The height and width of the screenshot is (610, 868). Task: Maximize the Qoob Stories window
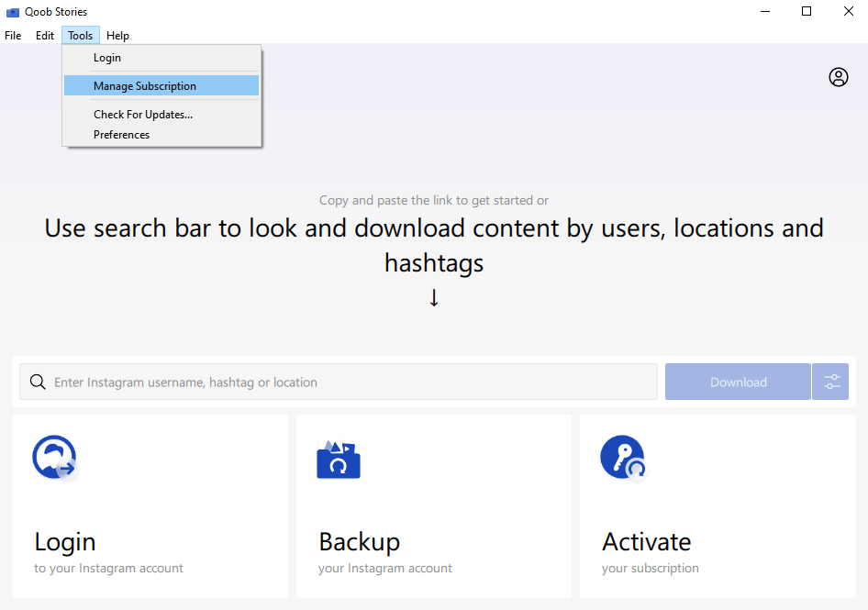[807, 11]
